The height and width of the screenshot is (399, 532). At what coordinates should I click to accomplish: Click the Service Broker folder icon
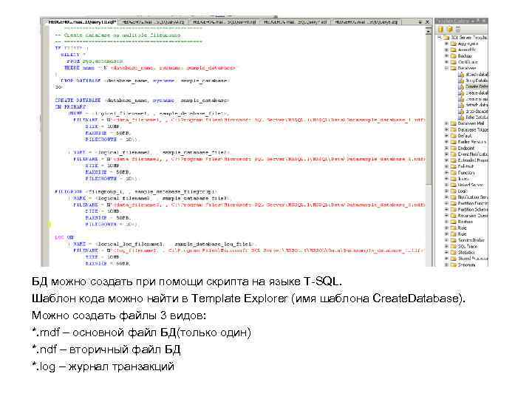453,240
